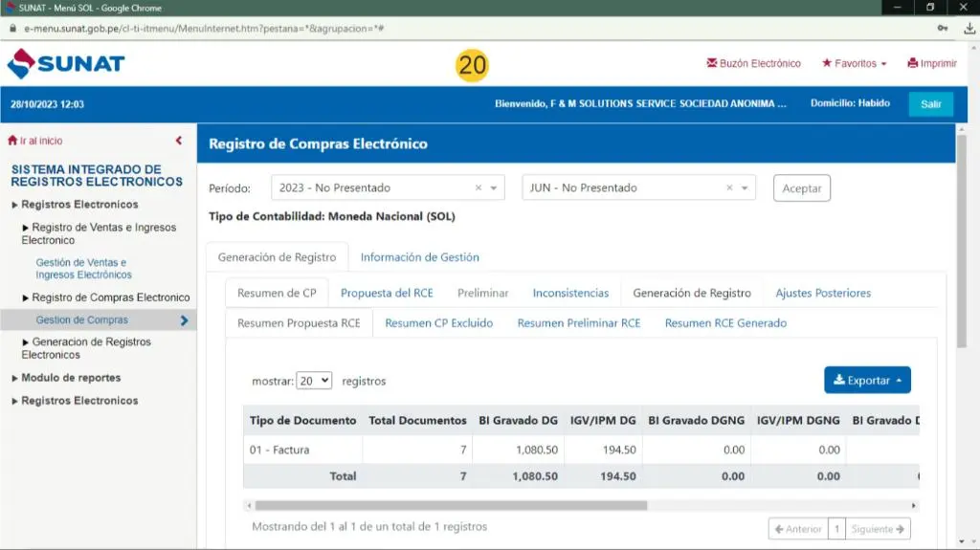Viewport: 980px width, 550px height.
Task: Open the Favoritos star menu
Action: pyautogui.click(x=854, y=64)
